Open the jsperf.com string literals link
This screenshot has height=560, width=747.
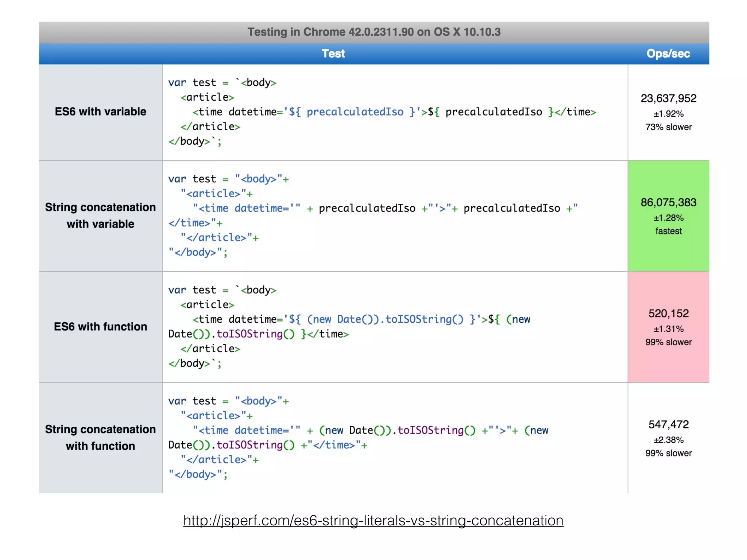pos(373,520)
